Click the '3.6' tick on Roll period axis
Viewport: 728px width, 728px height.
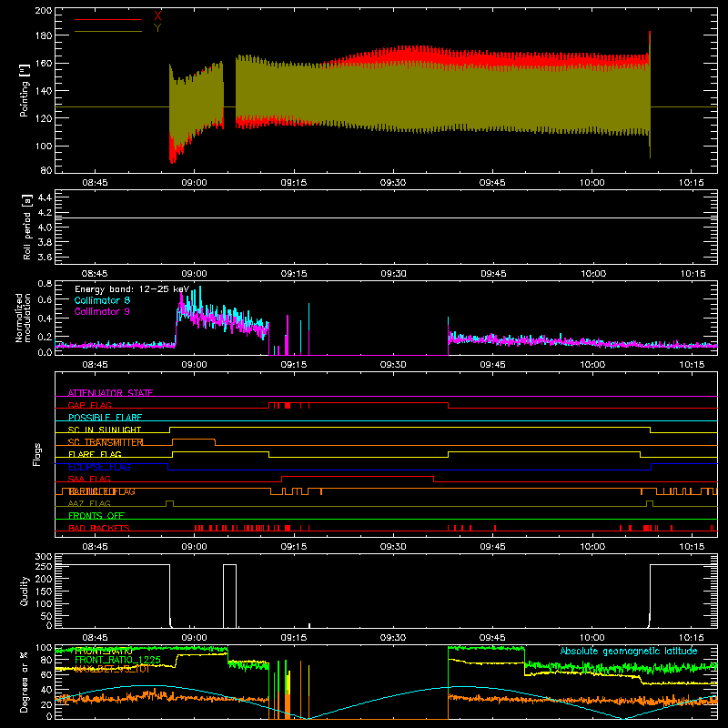click(x=45, y=257)
